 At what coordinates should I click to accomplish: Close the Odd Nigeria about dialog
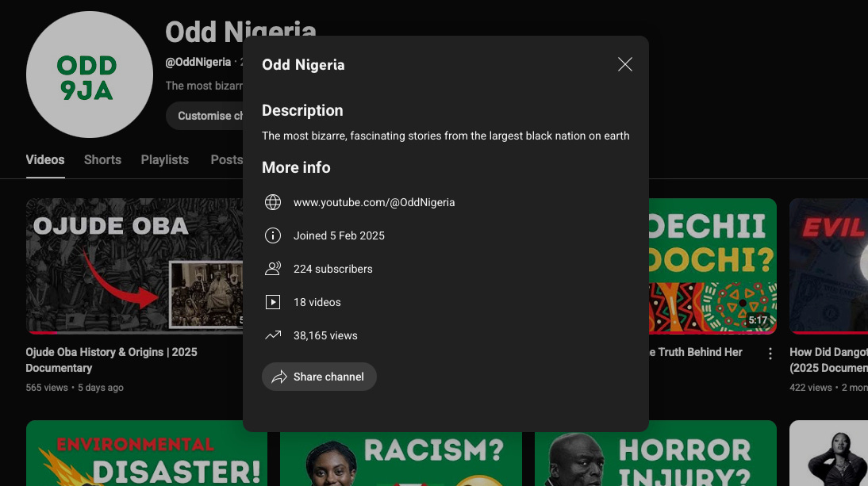[x=625, y=65]
